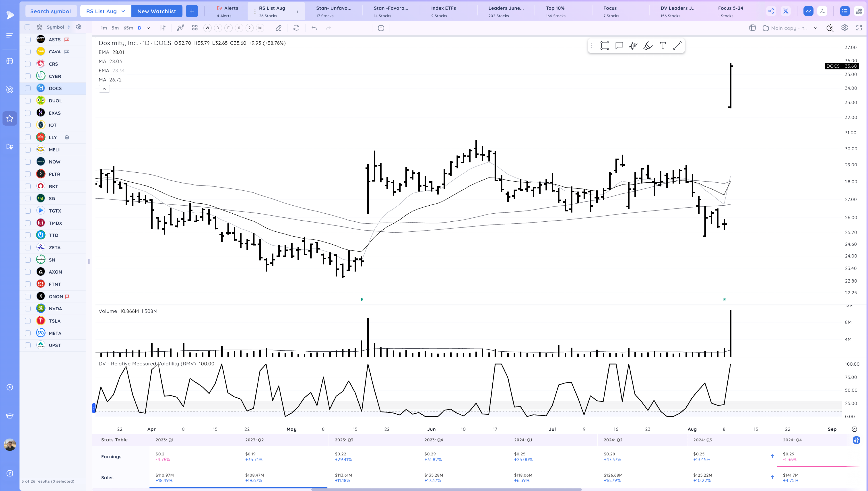Click the Search symbol field
The width and height of the screenshot is (868, 491).
point(51,11)
